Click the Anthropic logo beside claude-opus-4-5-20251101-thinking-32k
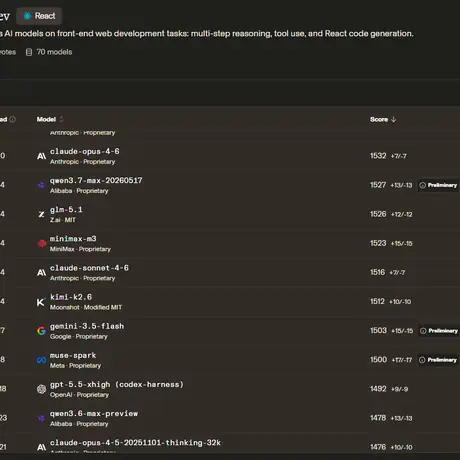This screenshot has height=460, width=460. pyautogui.click(x=41, y=447)
